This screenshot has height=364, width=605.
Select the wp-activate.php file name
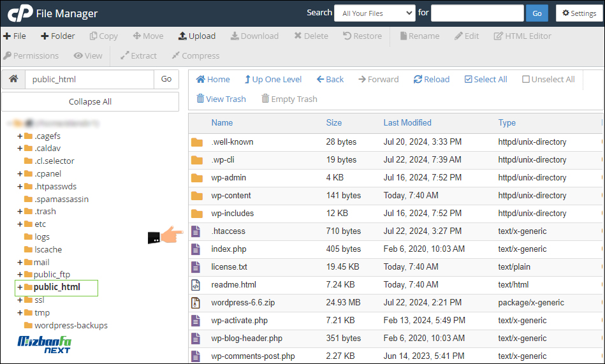[x=239, y=321]
